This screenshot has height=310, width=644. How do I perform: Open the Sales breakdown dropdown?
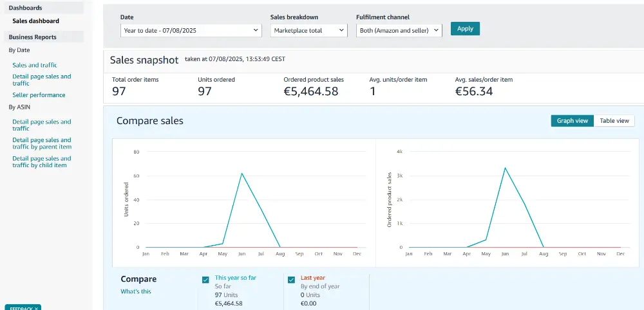click(x=309, y=30)
